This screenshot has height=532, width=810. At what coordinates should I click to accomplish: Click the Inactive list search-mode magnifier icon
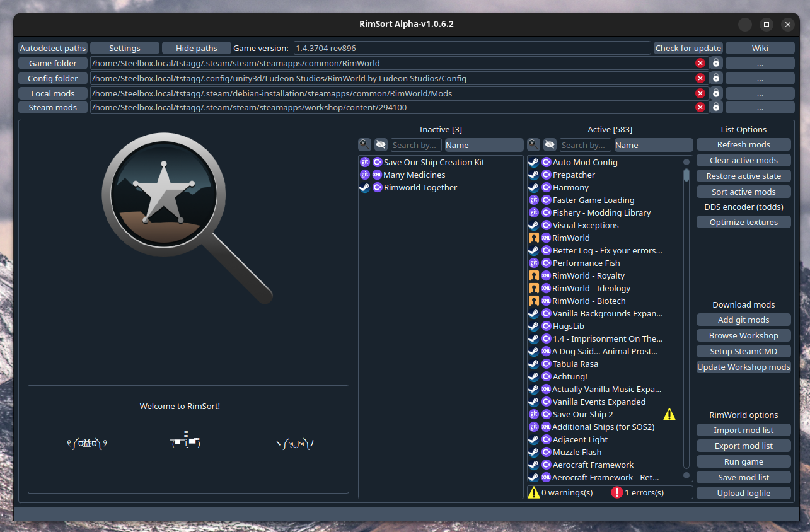point(365,145)
